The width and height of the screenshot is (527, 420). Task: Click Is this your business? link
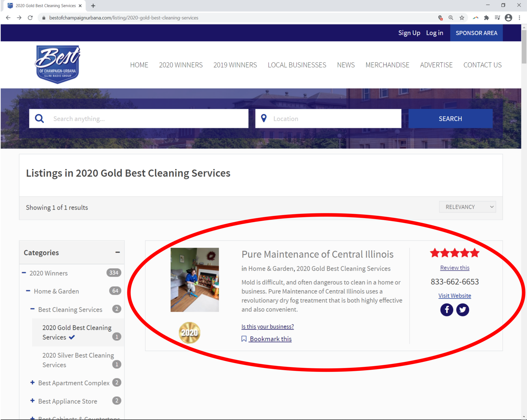click(x=268, y=326)
